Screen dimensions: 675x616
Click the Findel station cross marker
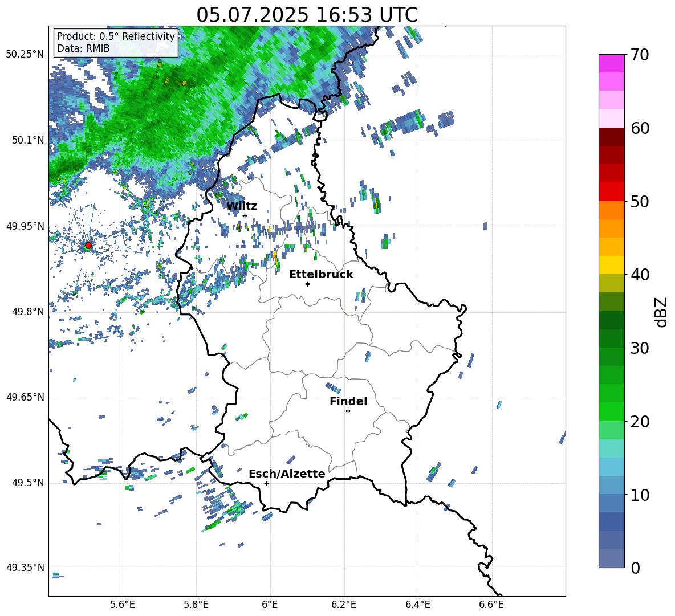(x=348, y=411)
